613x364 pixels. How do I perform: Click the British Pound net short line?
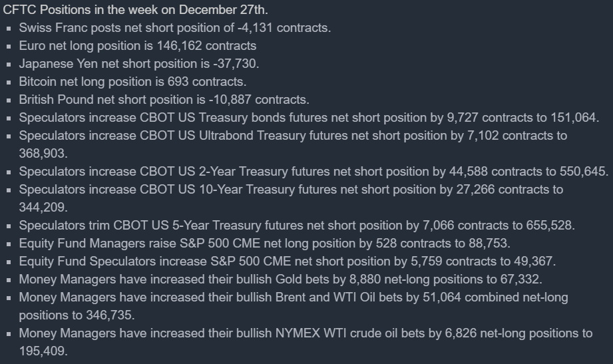coord(164,100)
